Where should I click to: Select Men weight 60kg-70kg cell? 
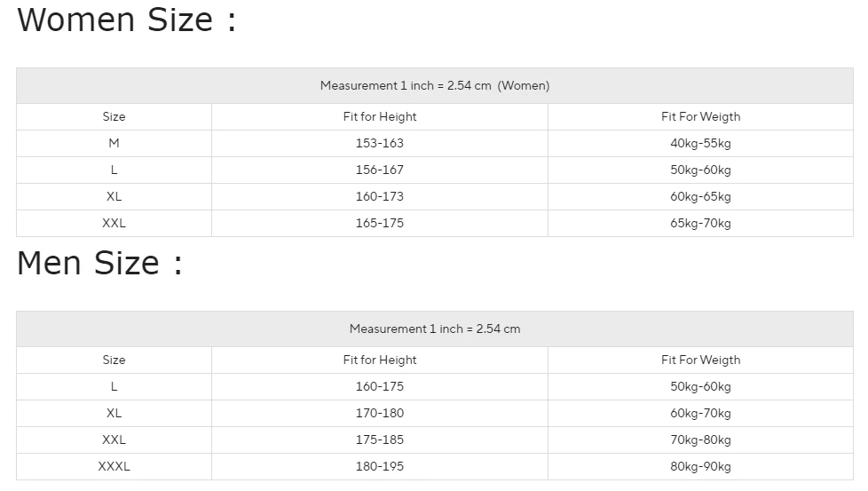tap(700, 414)
